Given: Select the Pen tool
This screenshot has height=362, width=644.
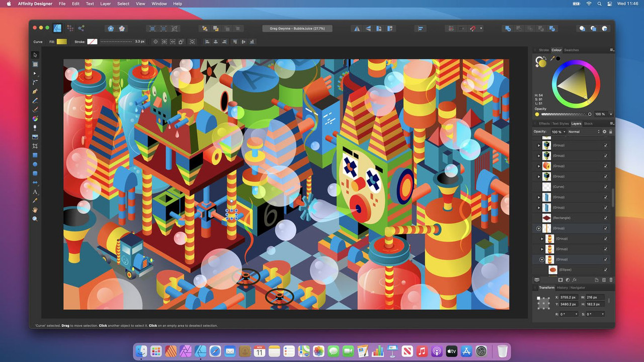Looking at the screenshot, I should pyautogui.click(x=35, y=91).
